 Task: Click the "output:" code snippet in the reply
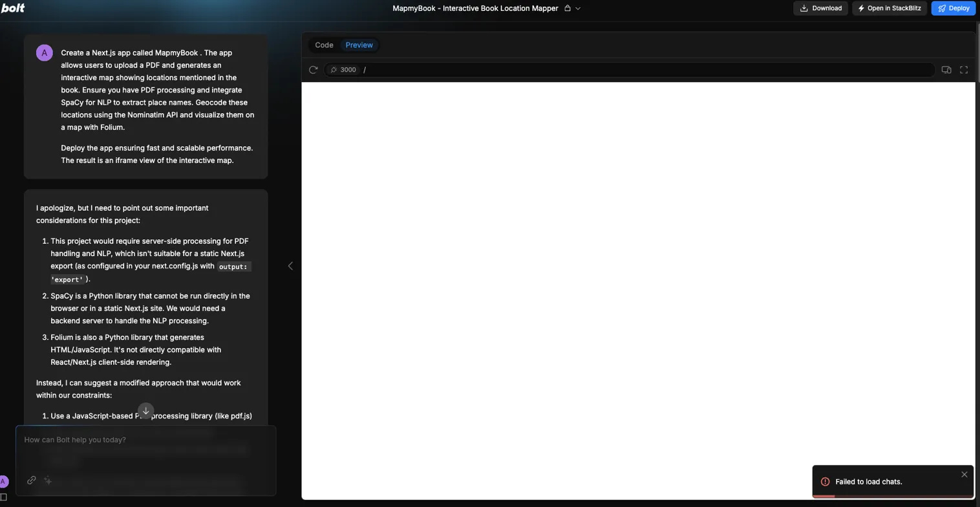[233, 266]
